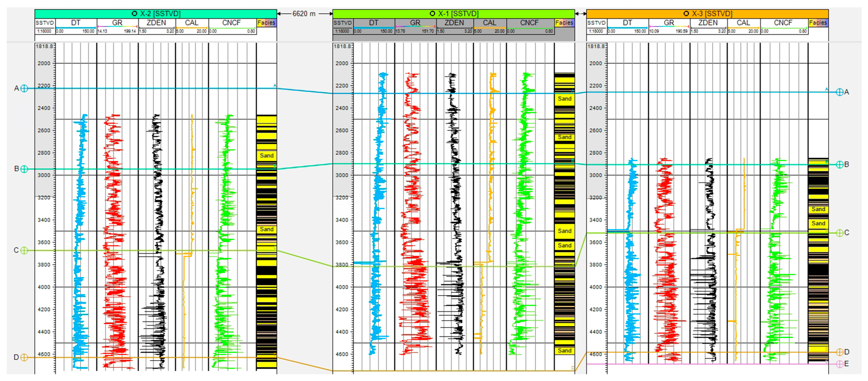Image resolution: width=868 pixels, height=381 pixels.
Task: Click well top marker A on left edge
Action: point(24,89)
